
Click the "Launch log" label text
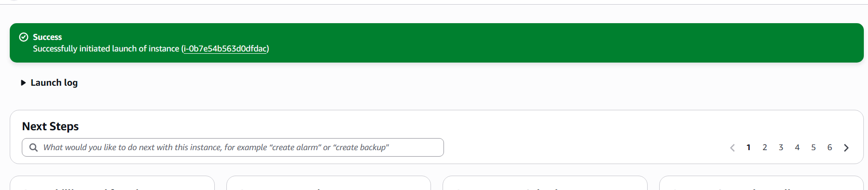(x=54, y=83)
